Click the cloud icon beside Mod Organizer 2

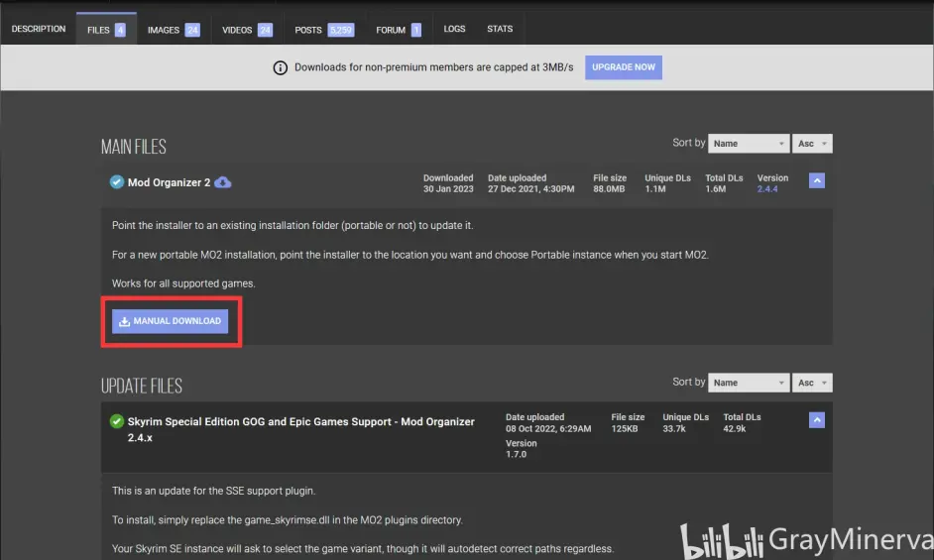(x=223, y=182)
